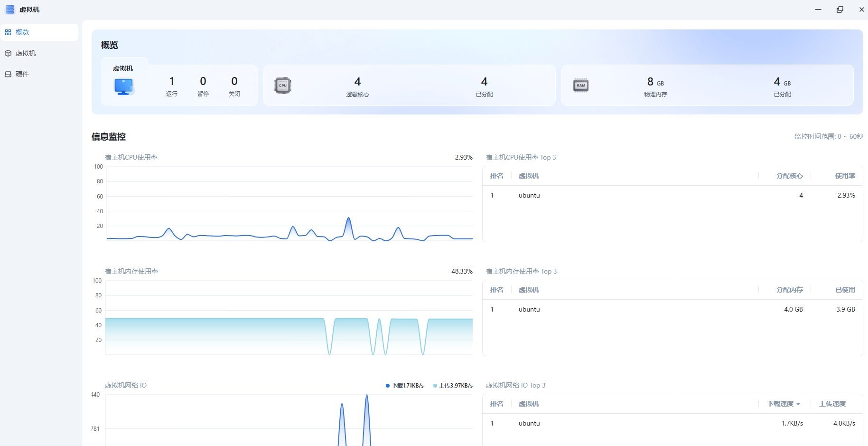Viewport: 868px width, 446px height.
Task: Click the blue monitor icon in the 虚拟机 card
Action: (123, 87)
